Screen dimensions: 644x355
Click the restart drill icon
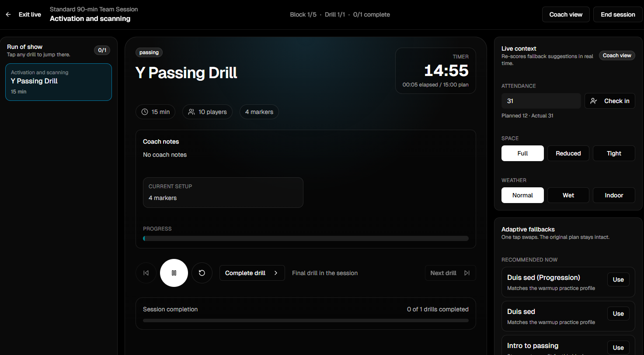pos(202,272)
